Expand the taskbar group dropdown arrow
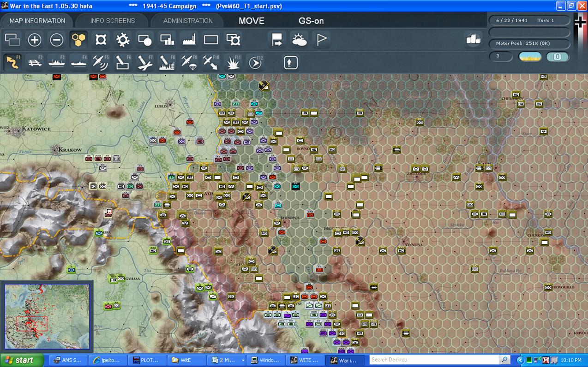This screenshot has width=588, height=367. [243, 360]
